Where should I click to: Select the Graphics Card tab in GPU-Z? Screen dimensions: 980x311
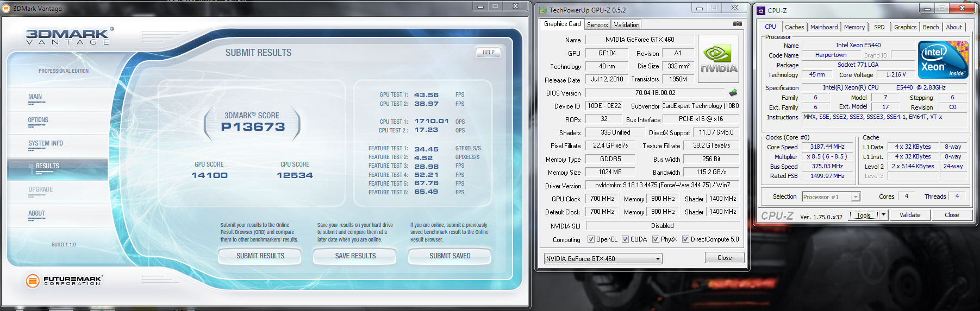562,24
